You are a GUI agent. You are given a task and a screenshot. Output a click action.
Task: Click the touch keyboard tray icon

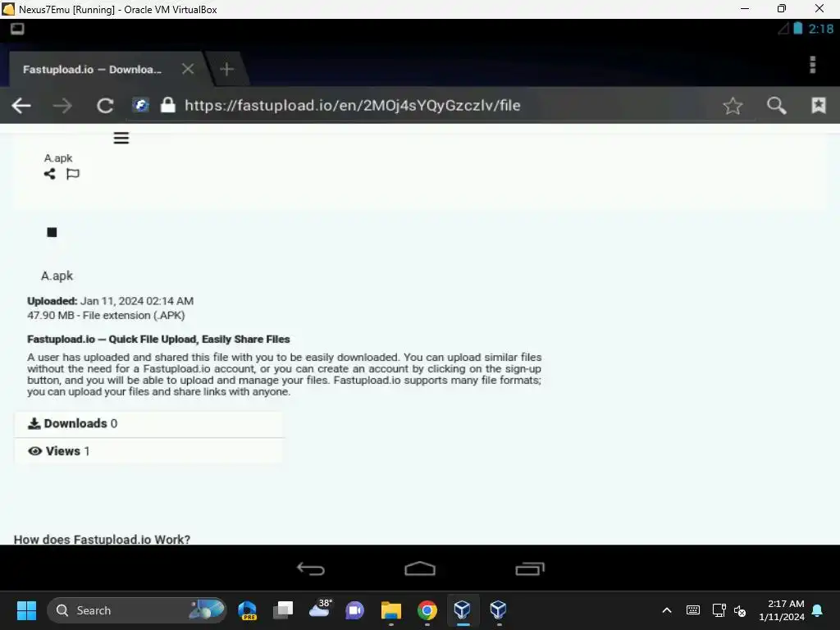click(692, 610)
